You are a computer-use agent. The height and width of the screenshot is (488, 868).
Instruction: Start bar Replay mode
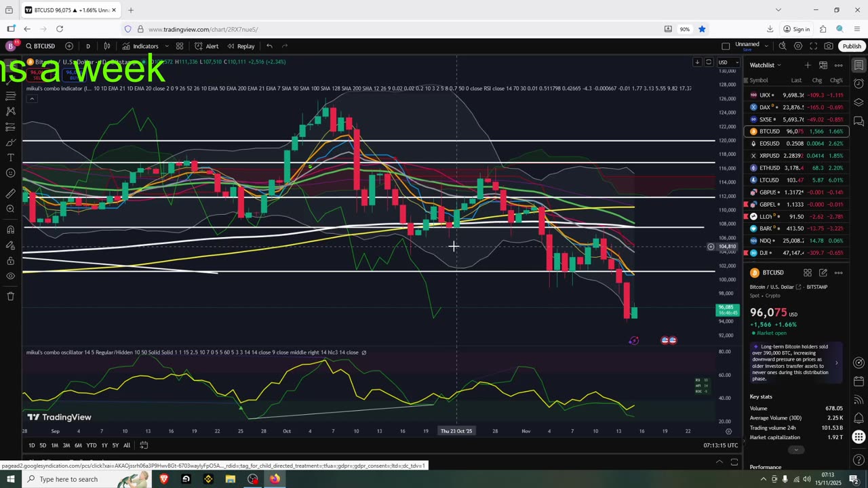click(x=241, y=46)
